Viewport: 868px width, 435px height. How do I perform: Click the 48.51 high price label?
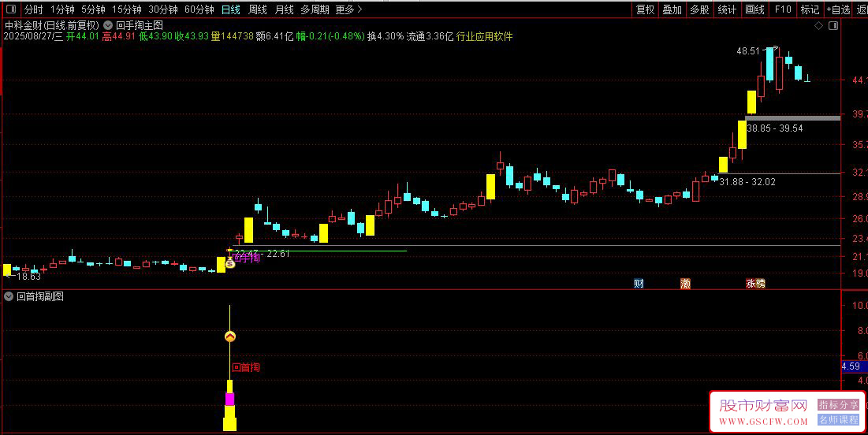coord(748,51)
